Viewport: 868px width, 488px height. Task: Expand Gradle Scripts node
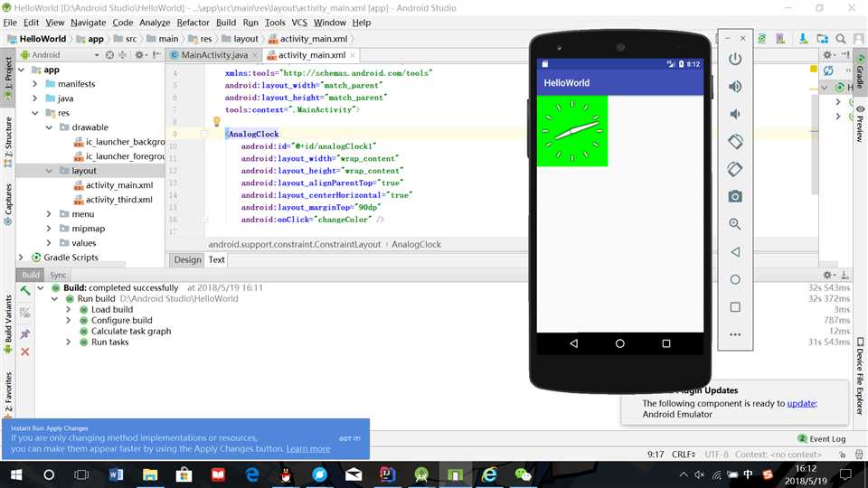21,257
